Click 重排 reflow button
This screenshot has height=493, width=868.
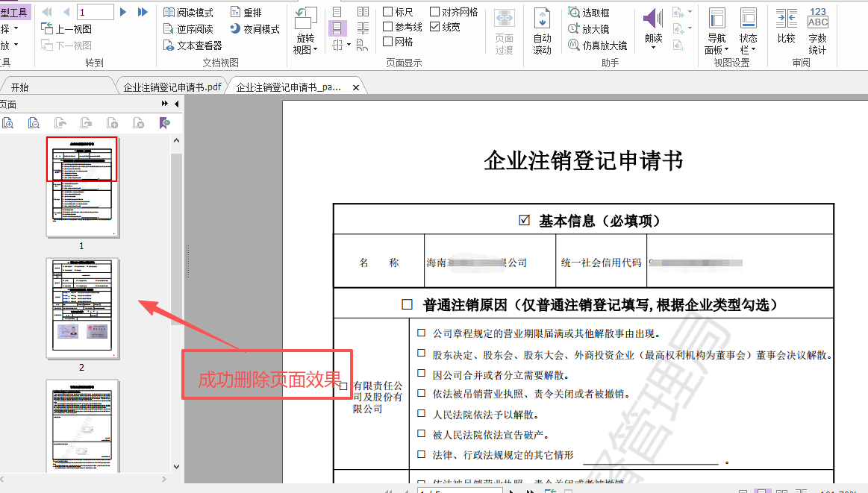(246, 12)
